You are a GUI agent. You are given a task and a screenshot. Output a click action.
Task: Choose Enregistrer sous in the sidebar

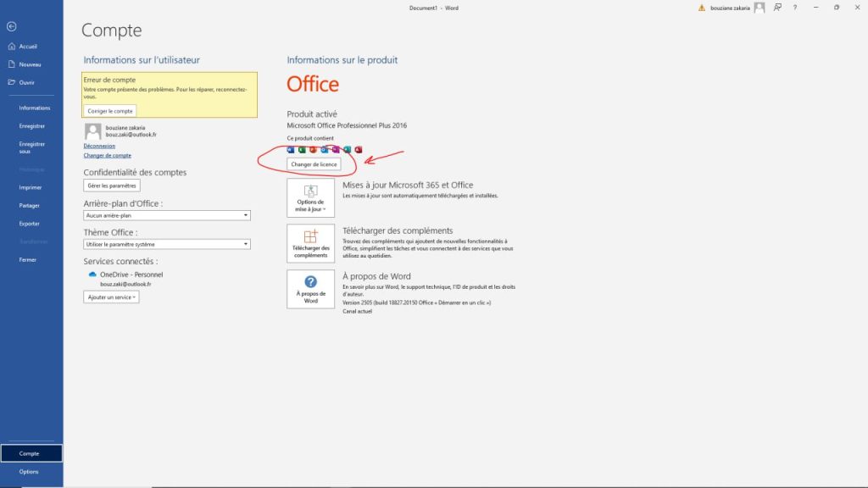(x=31, y=147)
